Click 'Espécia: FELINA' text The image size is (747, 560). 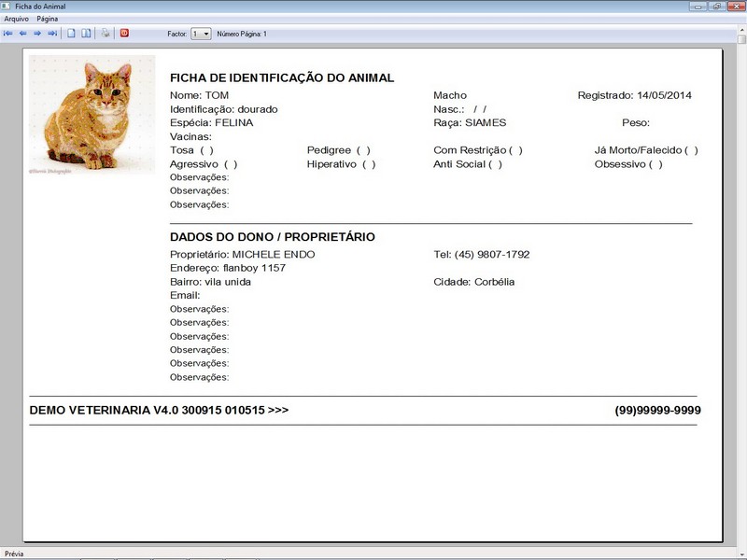pos(212,123)
